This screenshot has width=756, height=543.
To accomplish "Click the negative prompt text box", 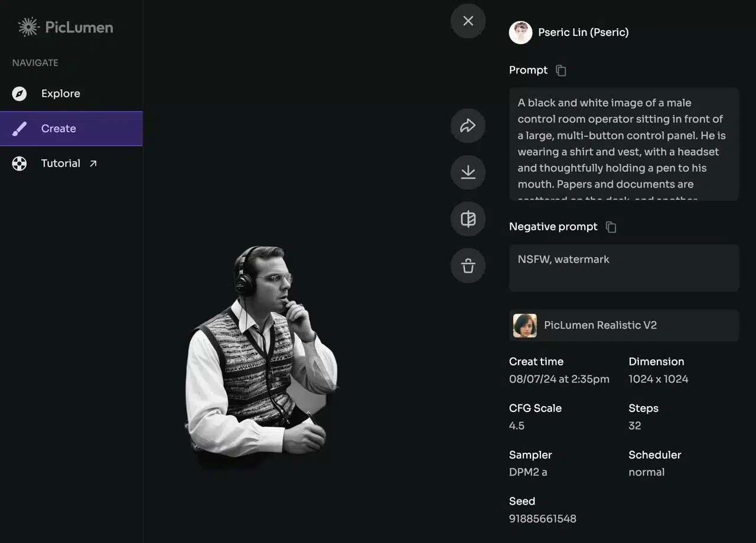I will pyautogui.click(x=623, y=268).
